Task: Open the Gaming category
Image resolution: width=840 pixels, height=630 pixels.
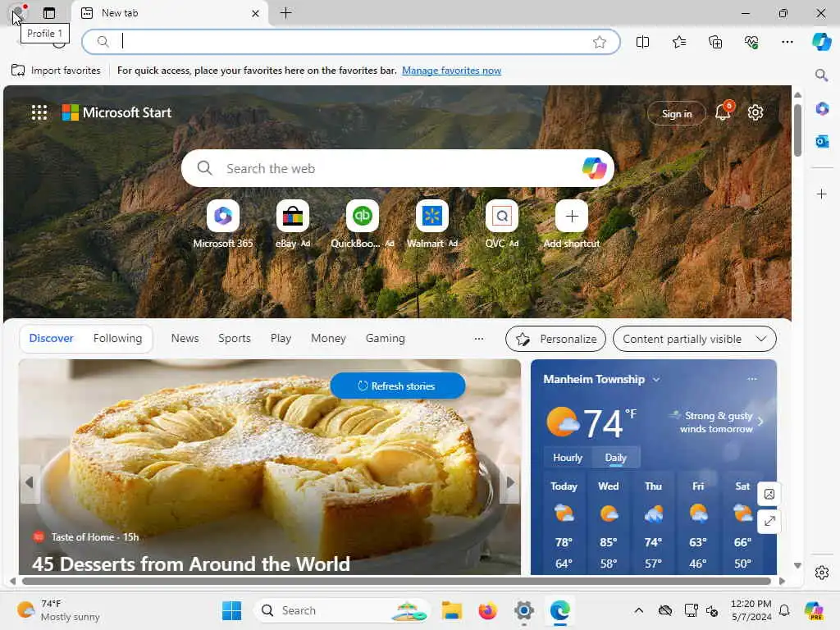Action: click(386, 338)
